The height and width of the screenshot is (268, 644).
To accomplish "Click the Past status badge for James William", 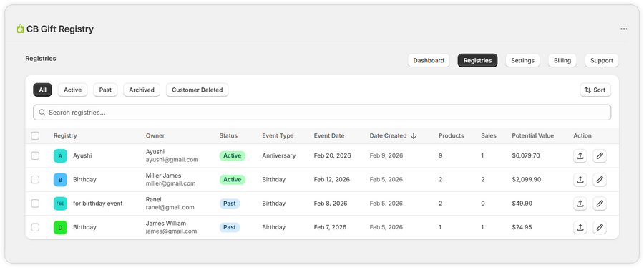I will click(230, 227).
